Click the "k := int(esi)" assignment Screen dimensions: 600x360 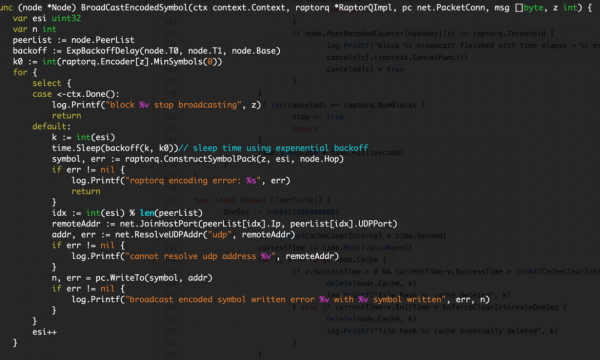tap(83, 137)
